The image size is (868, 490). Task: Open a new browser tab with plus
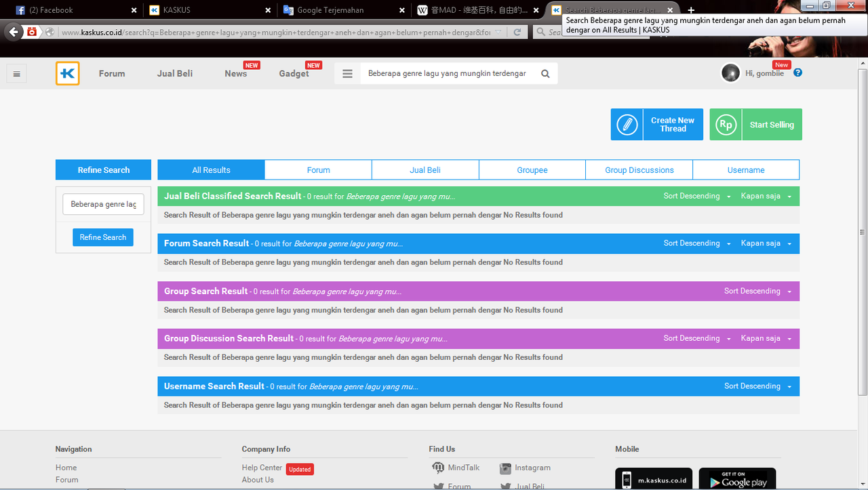tap(691, 10)
